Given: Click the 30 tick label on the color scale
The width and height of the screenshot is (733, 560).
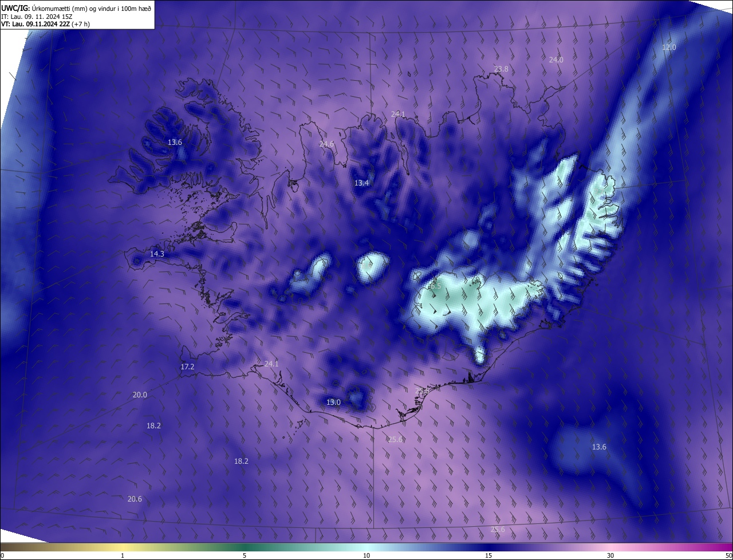Looking at the screenshot, I should pos(610,555).
